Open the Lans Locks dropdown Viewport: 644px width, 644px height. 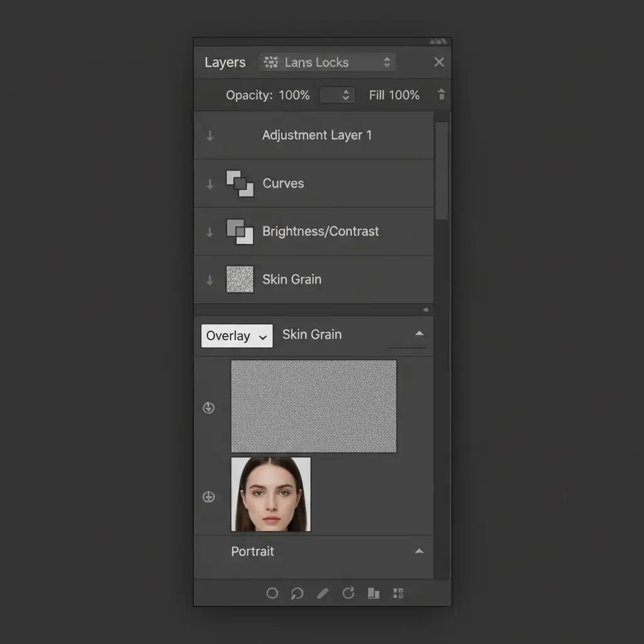(328, 62)
